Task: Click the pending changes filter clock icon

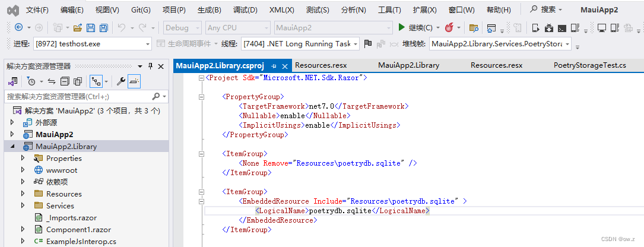Action: coord(31,81)
